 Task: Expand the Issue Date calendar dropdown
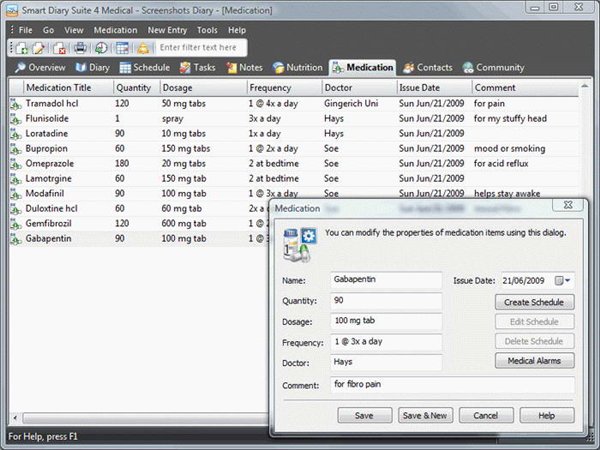[x=563, y=281]
